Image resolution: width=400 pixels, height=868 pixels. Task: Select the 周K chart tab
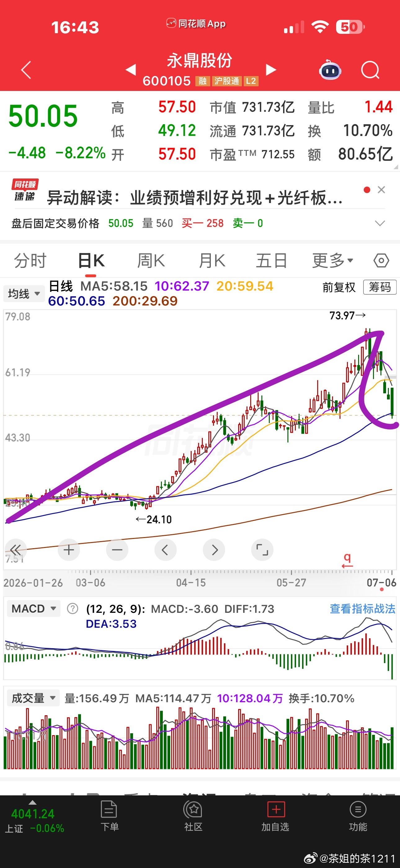pyautogui.click(x=151, y=260)
